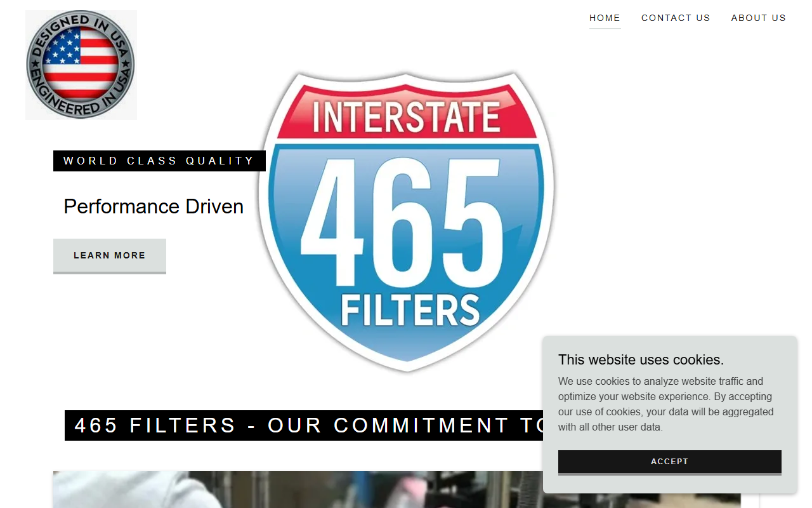Select the Performance Driven text

pyautogui.click(x=154, y=206)
